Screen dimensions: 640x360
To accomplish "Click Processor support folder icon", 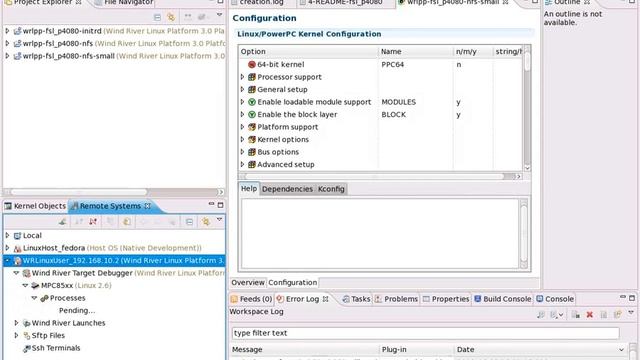I will coord(252,77).
